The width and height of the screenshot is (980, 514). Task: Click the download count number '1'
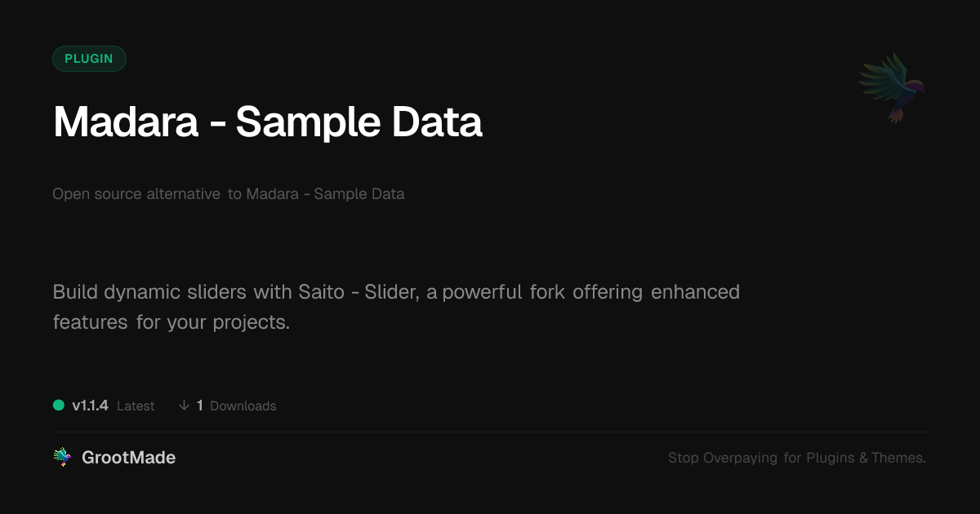200,405
